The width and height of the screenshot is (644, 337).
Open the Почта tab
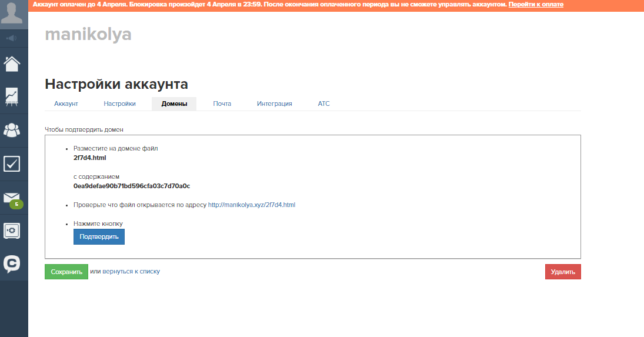[x=222, y=104]
